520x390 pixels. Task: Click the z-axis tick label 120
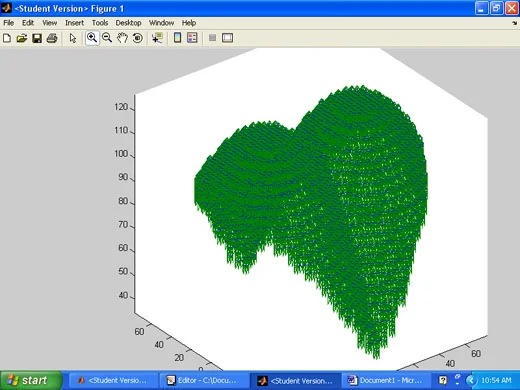(x=121, y=107)
